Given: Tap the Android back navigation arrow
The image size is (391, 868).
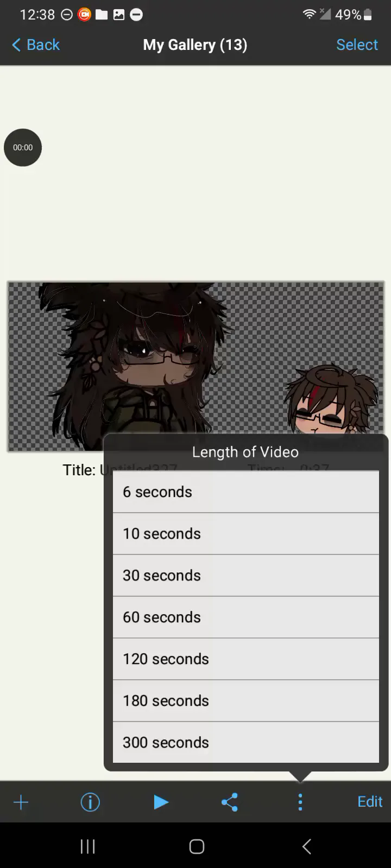Looking at the screenshot, I should pyautogui.click(x=307, y=846).
